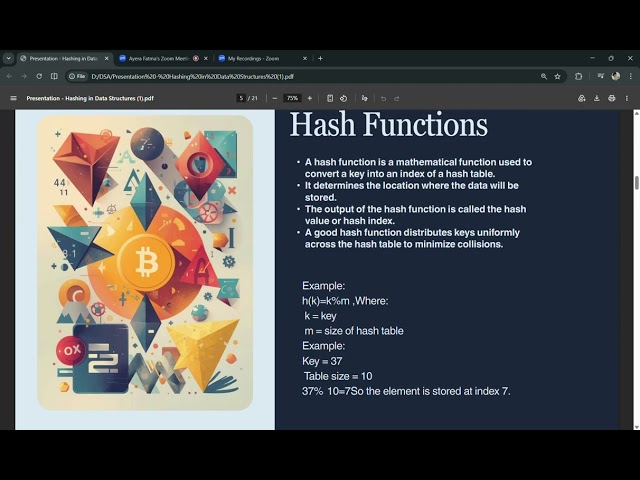Screen dimensions: 640x480
Task: Click the zoom magnifier in address bar
Action: tap(544, 76)
